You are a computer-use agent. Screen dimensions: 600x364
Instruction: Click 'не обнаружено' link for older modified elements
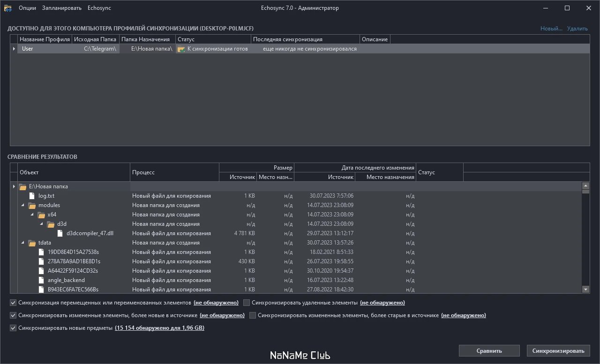click(x=464, y=315)
